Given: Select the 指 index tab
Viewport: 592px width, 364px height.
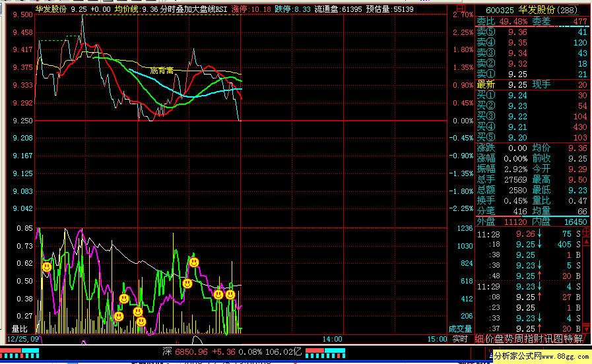Looking at the screenshot, I should click(529, 339).
